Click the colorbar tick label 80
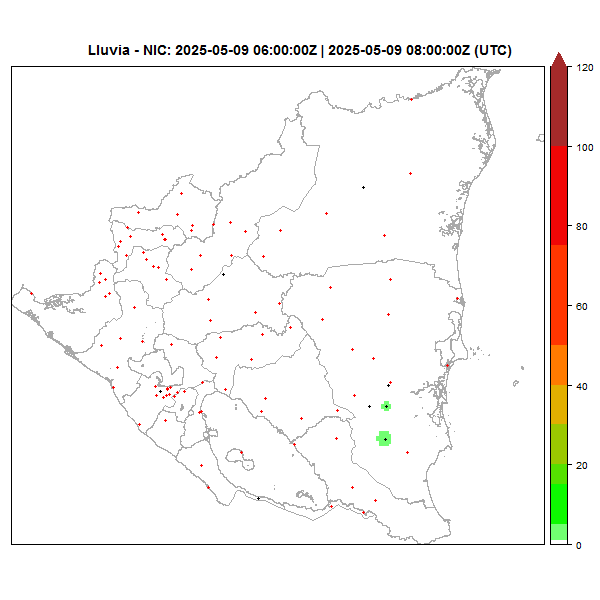600x600 pixels. point(582,227)
